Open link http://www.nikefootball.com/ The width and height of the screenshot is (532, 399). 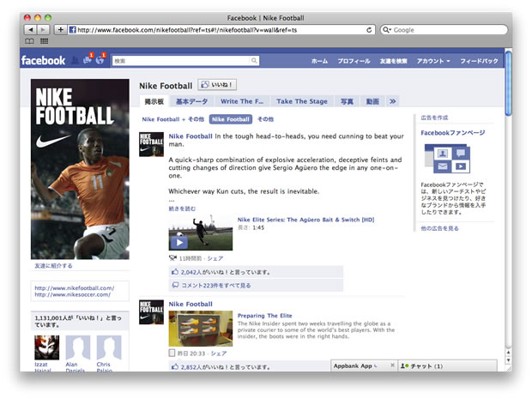click(x=75, y=288)
